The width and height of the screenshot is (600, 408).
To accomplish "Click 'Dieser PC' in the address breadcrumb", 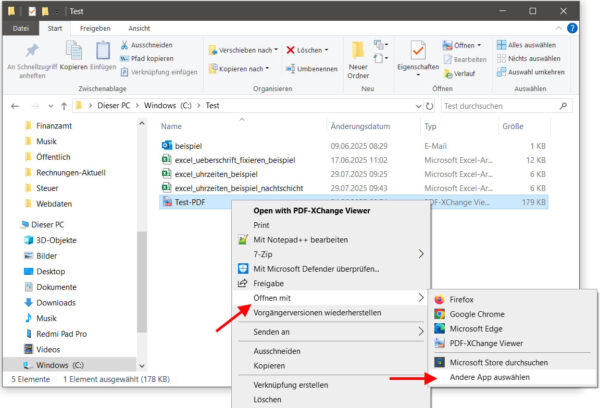I will tap(114, 106).
